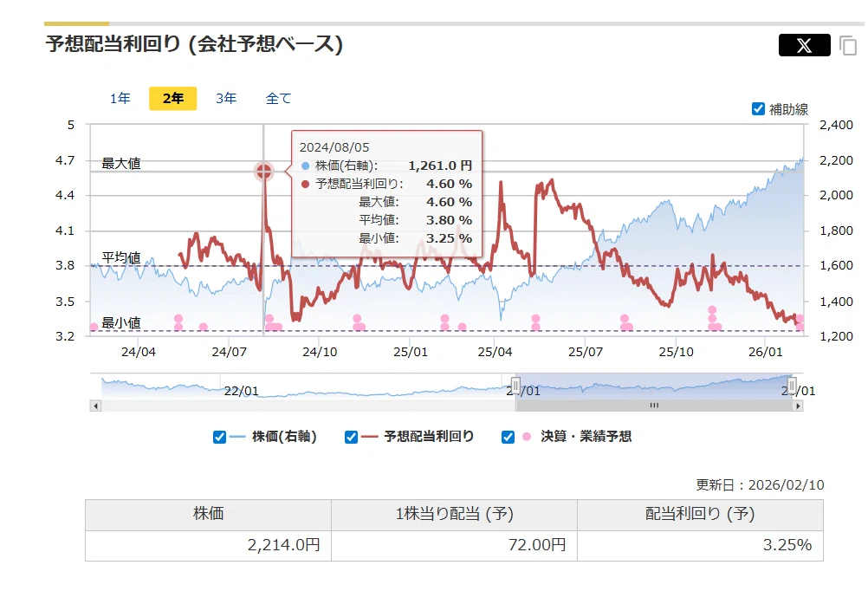Click the 最大値 guide line label
Screen dimensions: 868x591
tap(121, 164)
